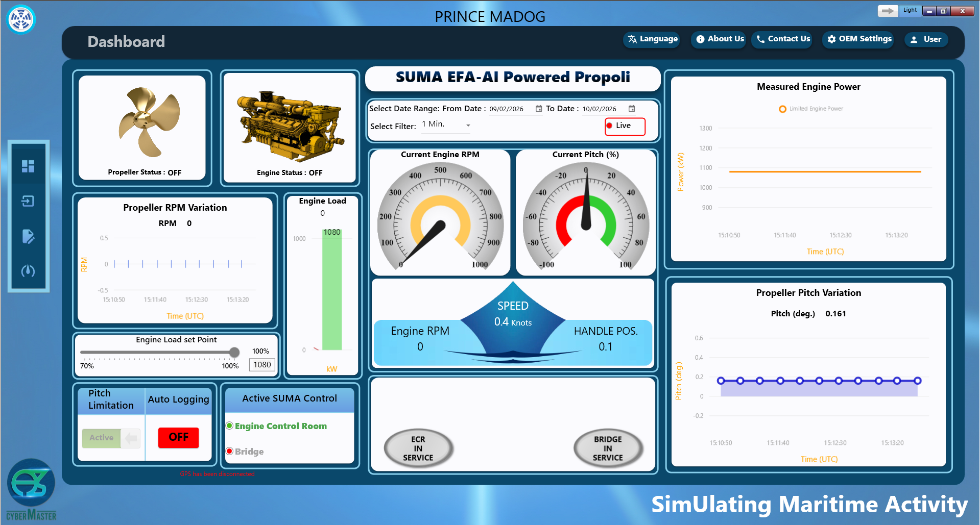Viewport: 980px width, 525px height.
Task: Toggle Pitch Limitation Active switch
Action: pyautogui.click(x=111, y=438)
